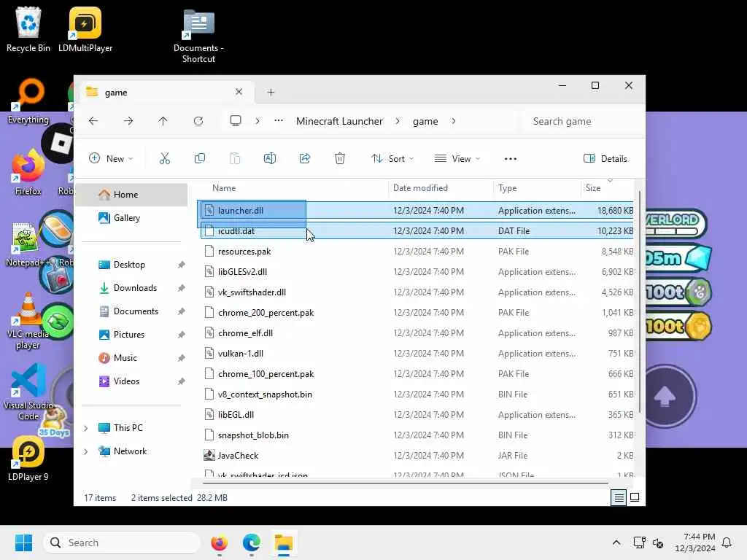Click Minecraft Launcher in the breadcrumb

pos(339,121)
